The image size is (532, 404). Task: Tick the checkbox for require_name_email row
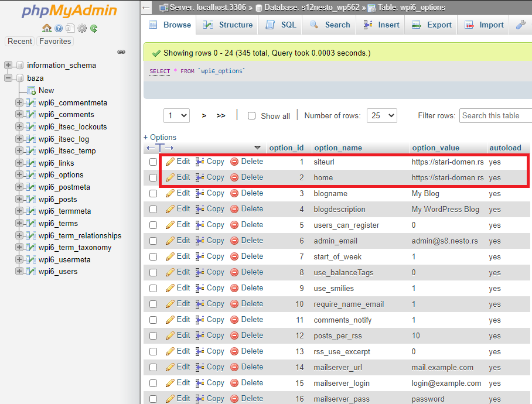pyautogui.click(x=154, y=304)
